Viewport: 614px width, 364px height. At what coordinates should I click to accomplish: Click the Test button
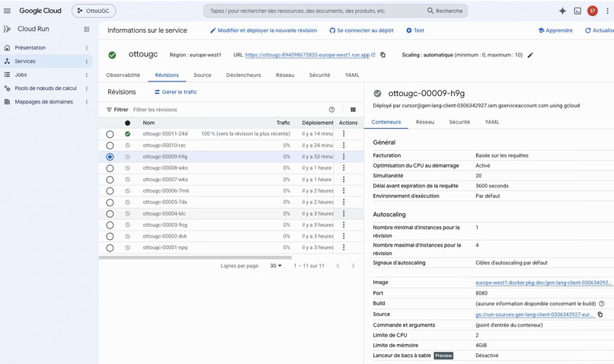point(415,30)
